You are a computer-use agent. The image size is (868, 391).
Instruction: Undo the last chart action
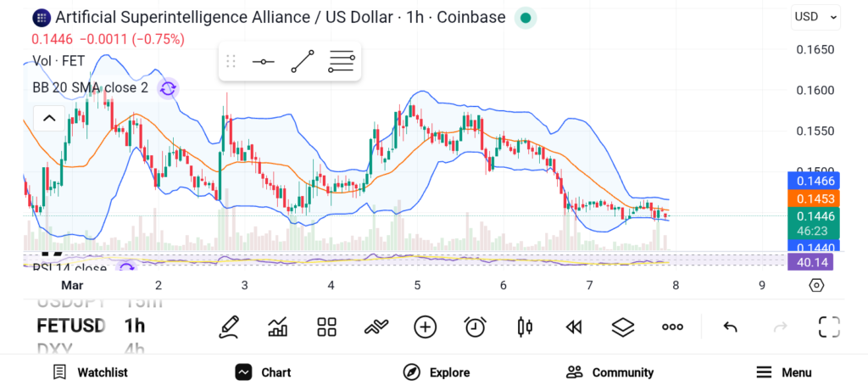tap(729, 327)
